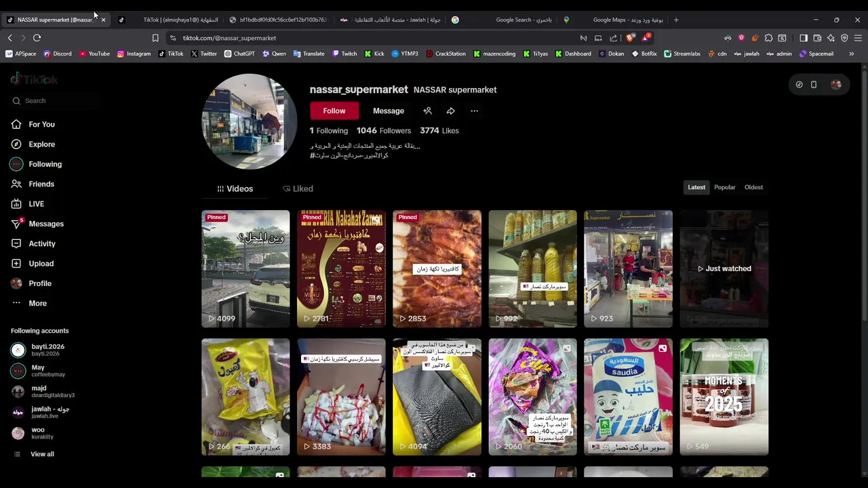Image resolution: width=868 pixels, height=488 pixels.
Task: Click the nassar_supermarket profile picture
Action: click(x=250, y=121)
